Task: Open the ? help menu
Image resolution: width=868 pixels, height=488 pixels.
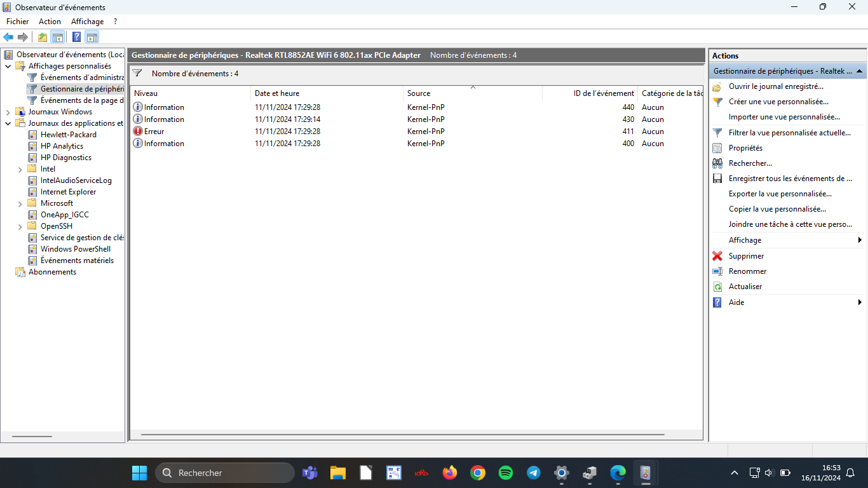Action: (x=115, y=22)
